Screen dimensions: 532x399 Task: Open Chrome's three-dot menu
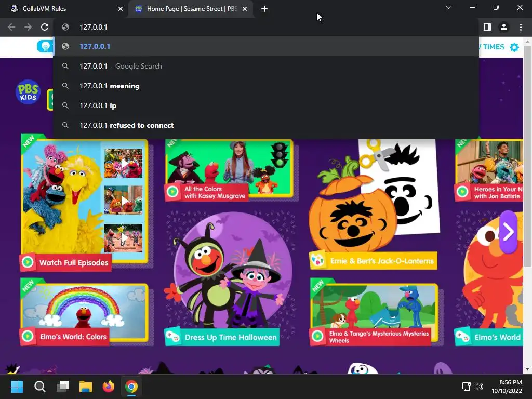click(521, 27)
